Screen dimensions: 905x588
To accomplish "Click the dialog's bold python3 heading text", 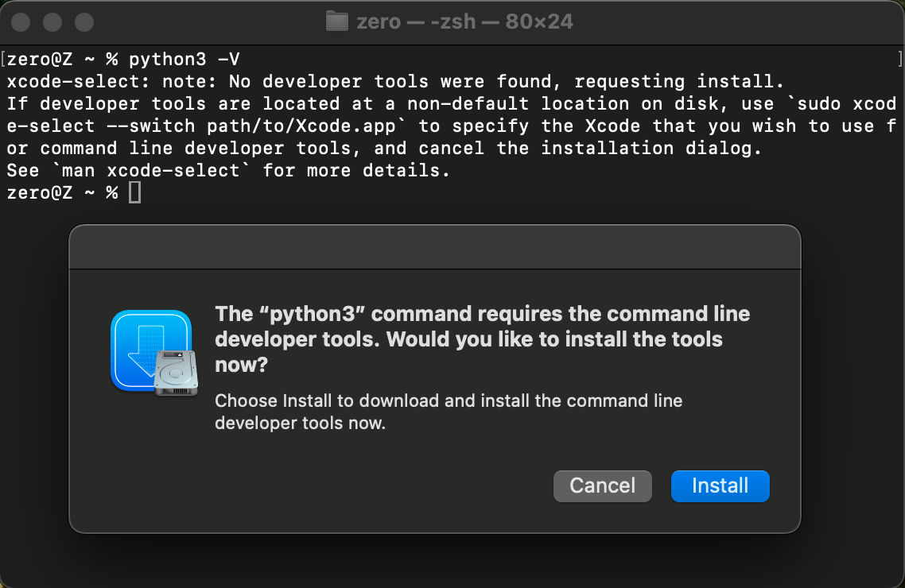I will point(483,339).
